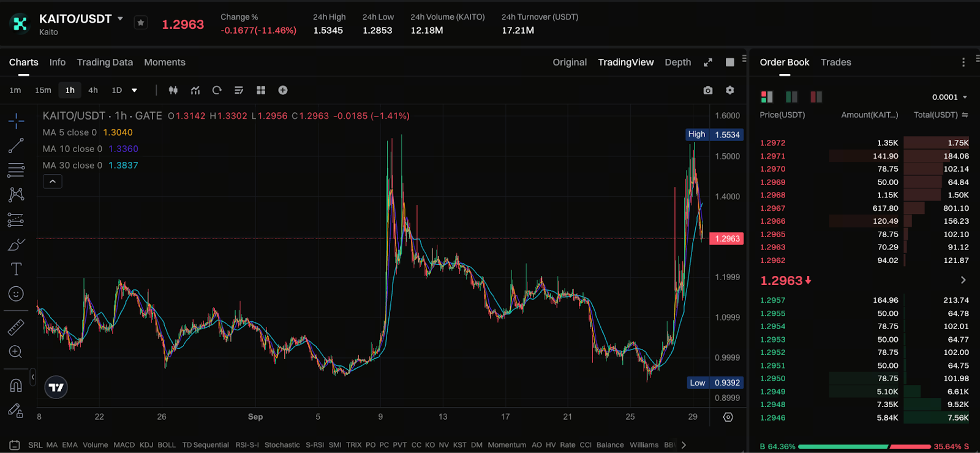Add the TD Sequential indicator

pyautogui.click(x=205, y=445)
